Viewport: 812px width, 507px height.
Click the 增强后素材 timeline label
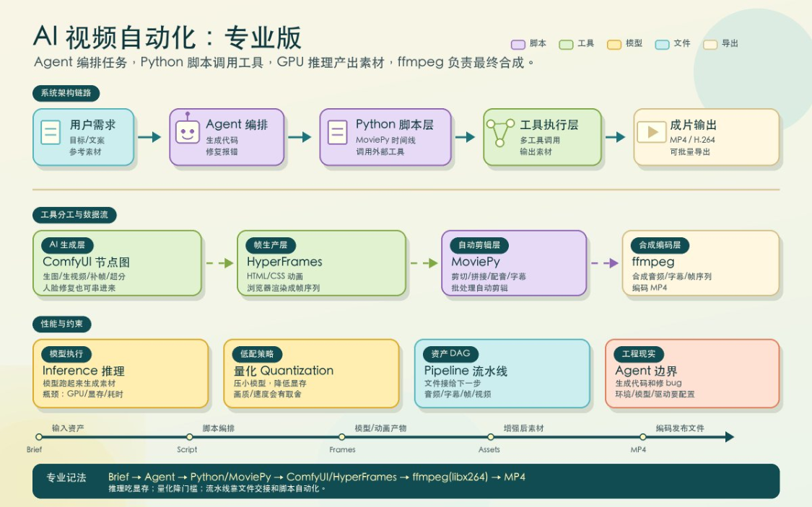523,428
